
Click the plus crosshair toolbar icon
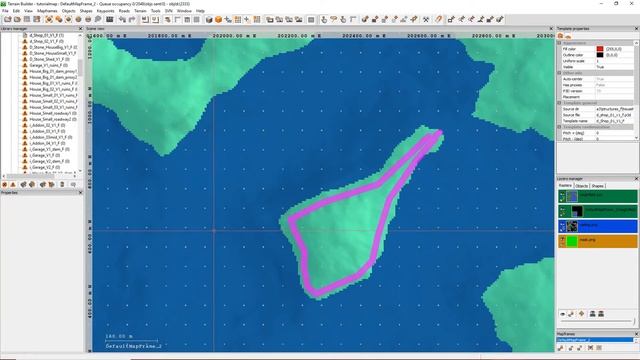coord(247,19)
